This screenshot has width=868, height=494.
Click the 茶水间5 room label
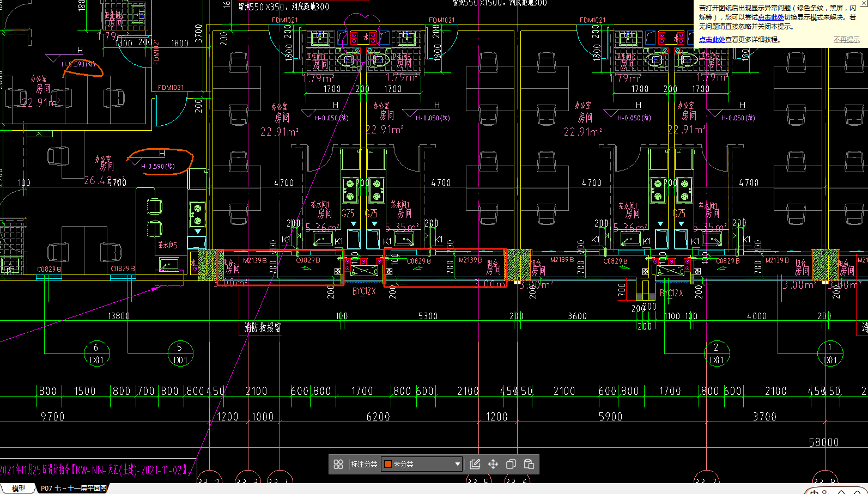point(167,245)
